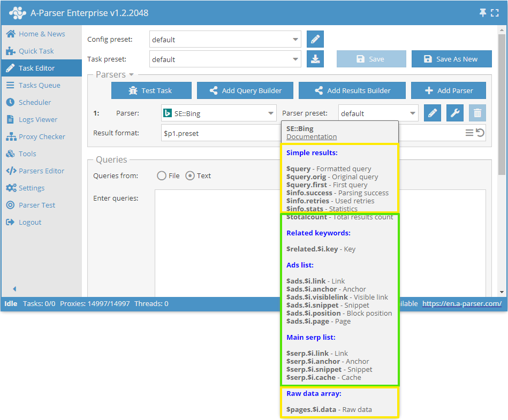Viewport: 508px width, 420px height.
Task: Go to Proxy Checker in the sidebar
Action: pyautogui.click(x=42, y=136)
